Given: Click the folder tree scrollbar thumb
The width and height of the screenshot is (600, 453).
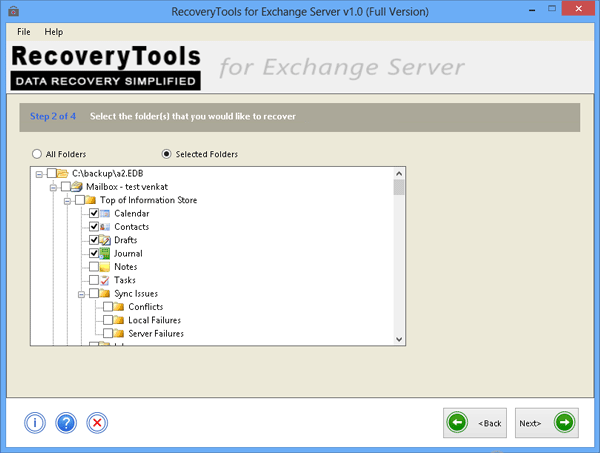Looking at the screenshot, I should (x=399, y=187).
